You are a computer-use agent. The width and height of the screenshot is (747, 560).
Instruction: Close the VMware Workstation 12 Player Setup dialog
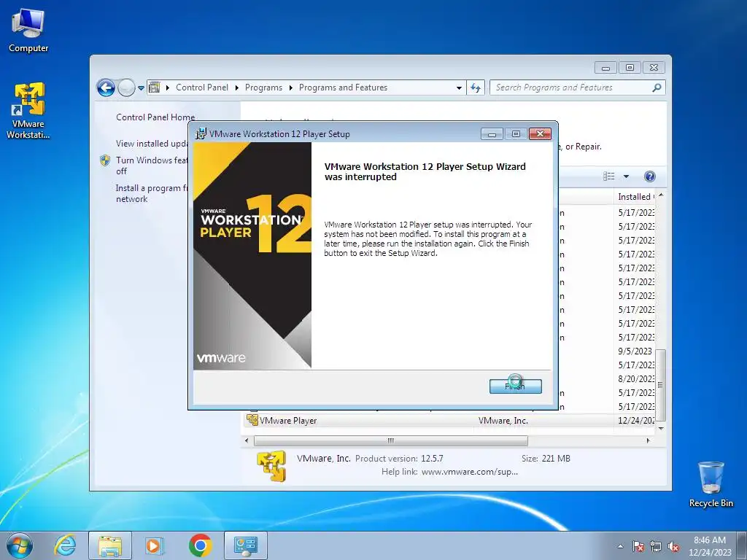541,134
